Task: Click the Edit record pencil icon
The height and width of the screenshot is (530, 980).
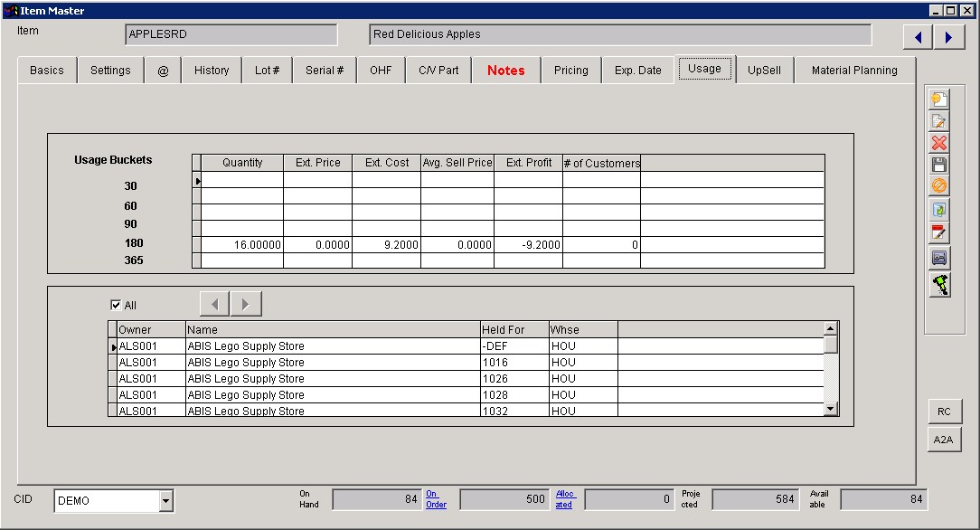Action: (x=939, y=121)
